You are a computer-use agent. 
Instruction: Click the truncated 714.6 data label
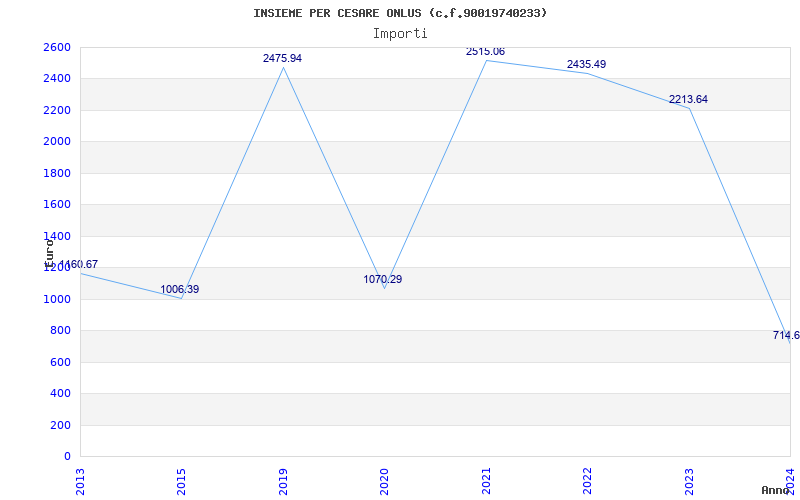pyautogui.click(x=786, y=335)
